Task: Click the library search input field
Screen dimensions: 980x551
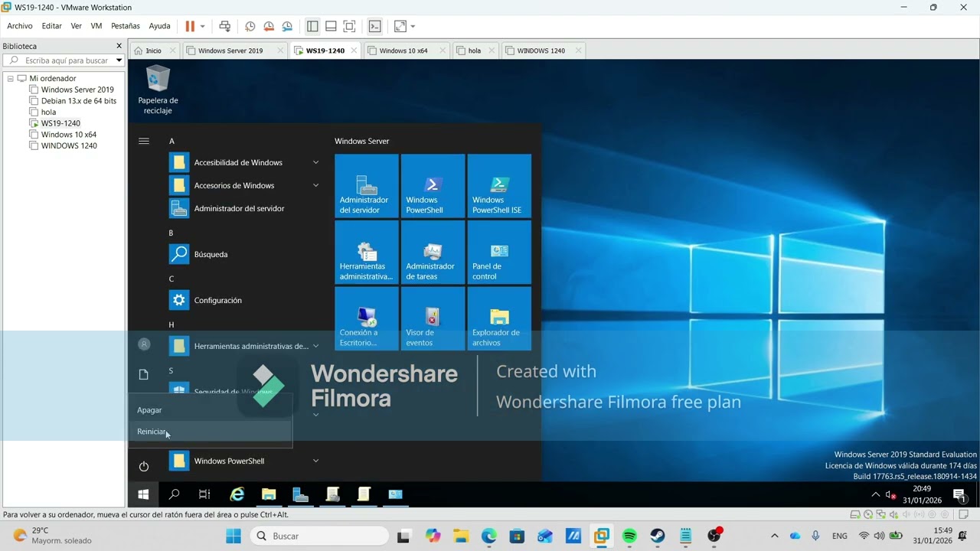Action: (x=60, y=60)
